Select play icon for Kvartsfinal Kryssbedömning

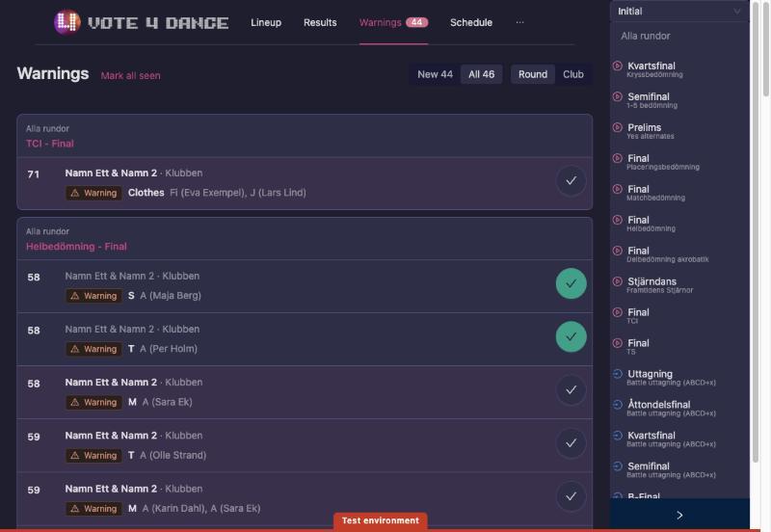[618, 66]
